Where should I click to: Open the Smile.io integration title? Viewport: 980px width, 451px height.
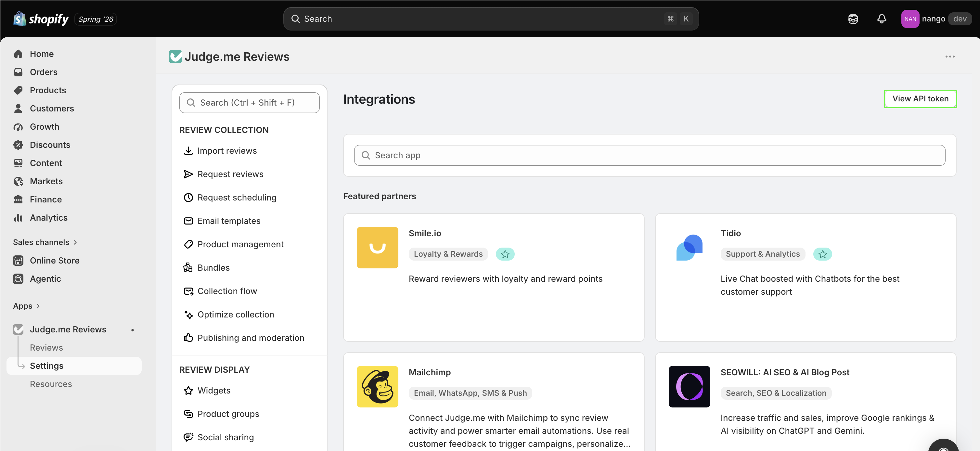425,234
